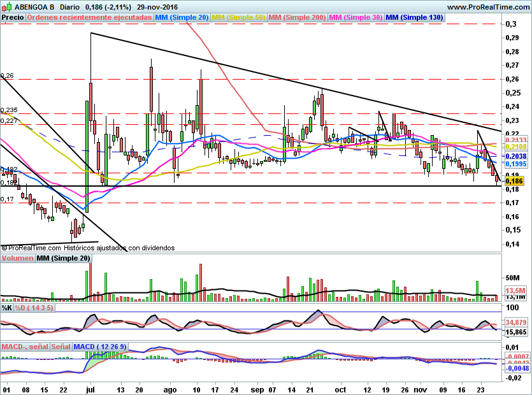Select the magenta MM (Simple 30) label
This screenshot has height=395, width=532.
[x=356, y=17]
